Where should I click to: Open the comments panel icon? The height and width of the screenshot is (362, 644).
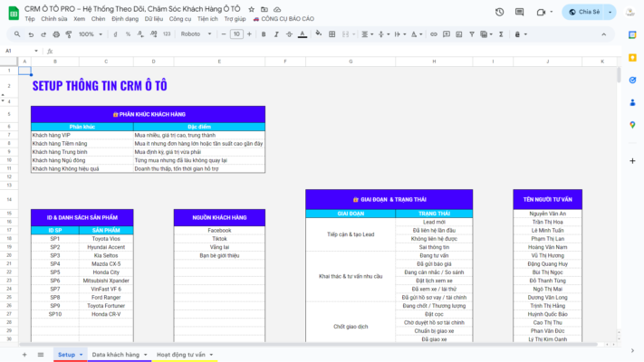coord(519,12)
